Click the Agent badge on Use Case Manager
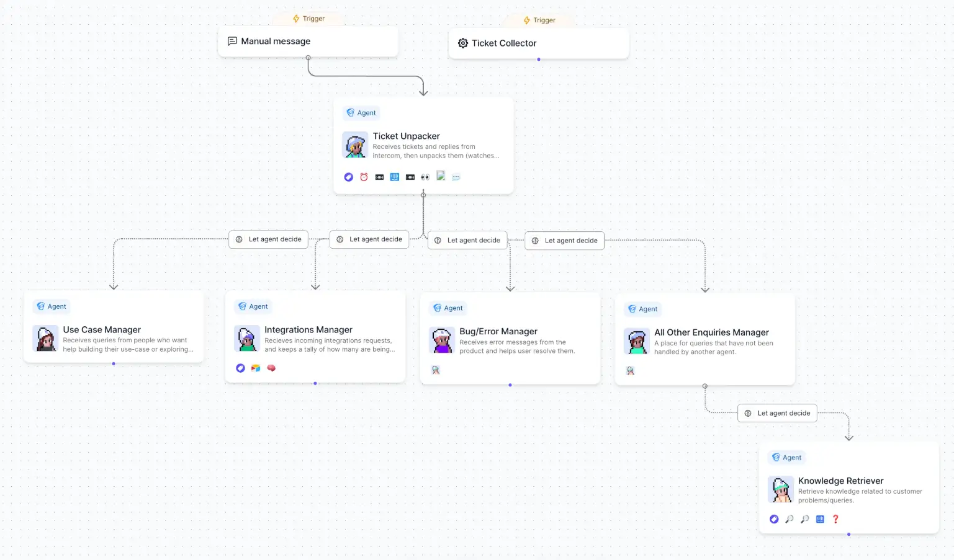The height and width of the screenshot is (560, 954). coord(52,306)
